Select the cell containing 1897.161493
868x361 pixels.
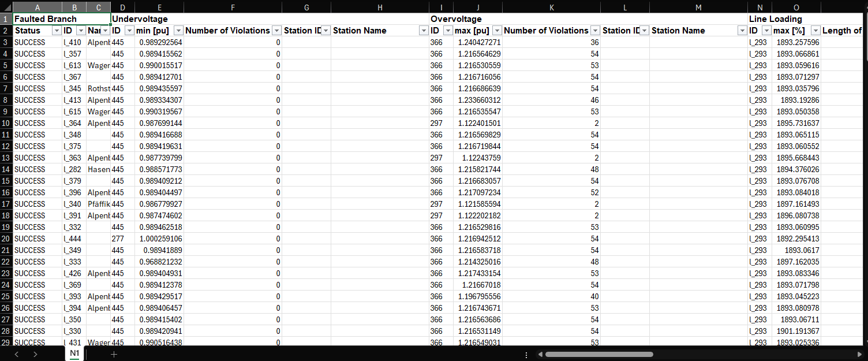point(796,204)
